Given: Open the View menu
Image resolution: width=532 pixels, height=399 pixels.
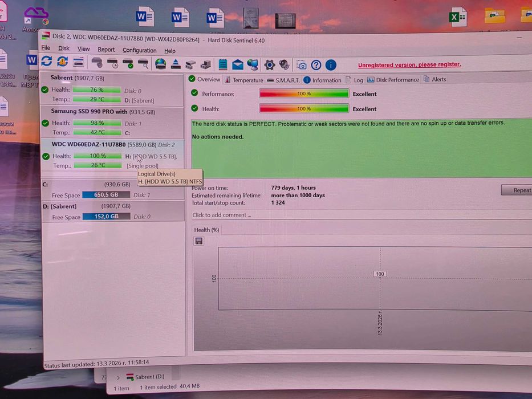Looking at the screenshot, I should tap(83, 49).
